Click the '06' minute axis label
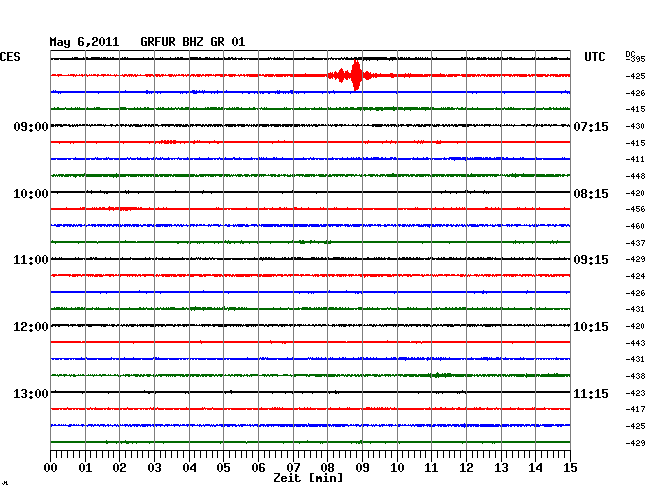 point(258,467)
